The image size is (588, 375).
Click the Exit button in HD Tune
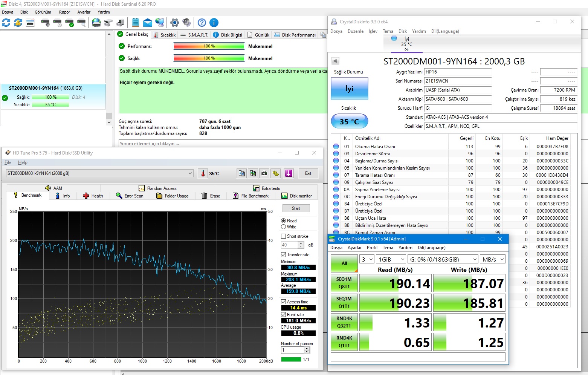(308, 173)
